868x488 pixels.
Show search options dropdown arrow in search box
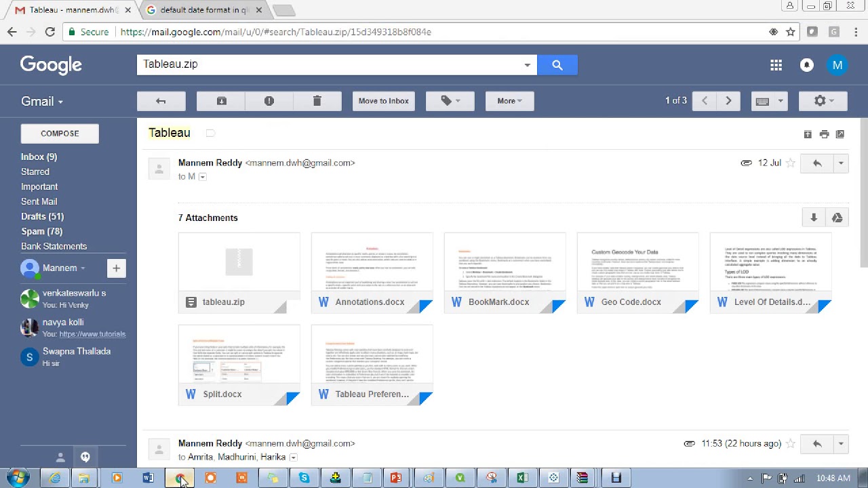point(527,65)
